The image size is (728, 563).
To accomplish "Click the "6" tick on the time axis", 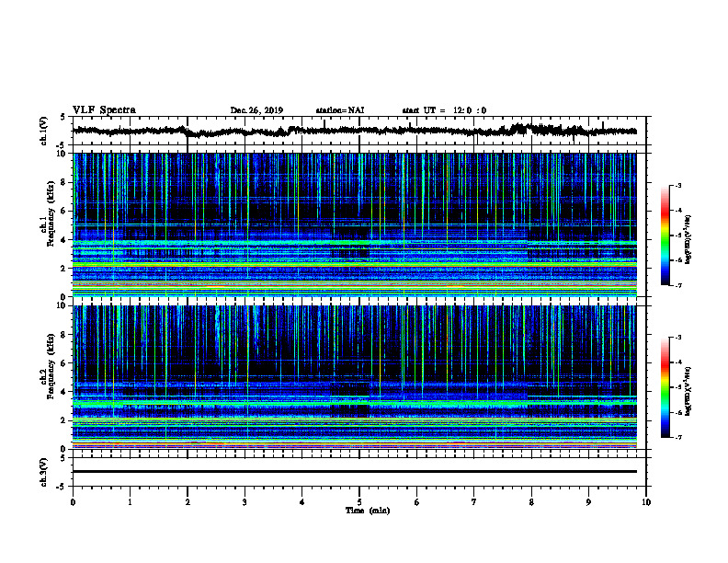I will pyautogui.click(x=417, y=502).
